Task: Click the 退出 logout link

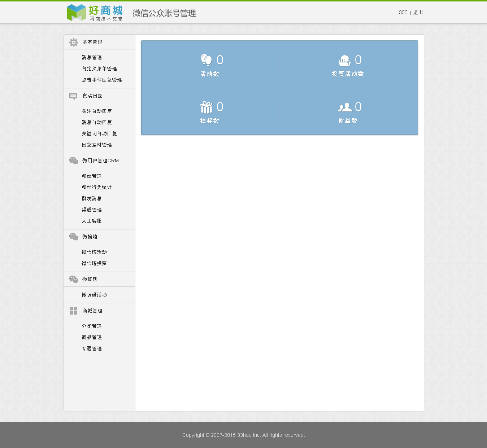Action: [x=418, y=12]
